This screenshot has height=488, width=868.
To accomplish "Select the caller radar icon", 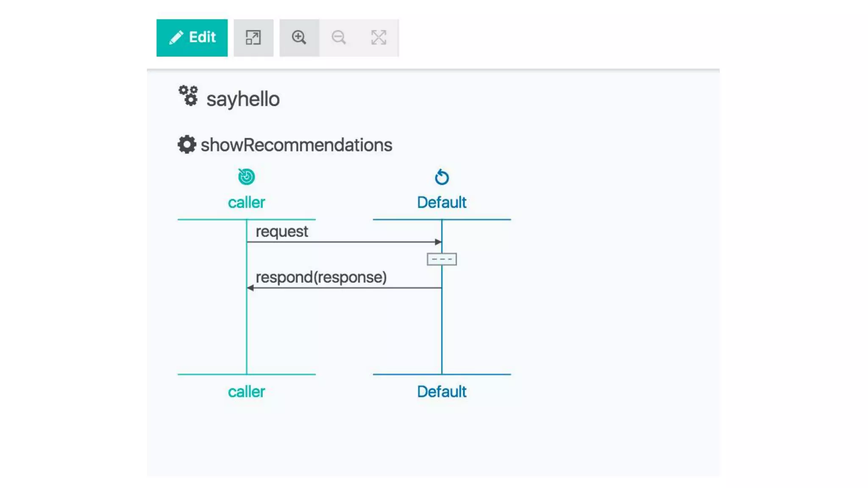I will pyautogui.click(x=246, y=177).
